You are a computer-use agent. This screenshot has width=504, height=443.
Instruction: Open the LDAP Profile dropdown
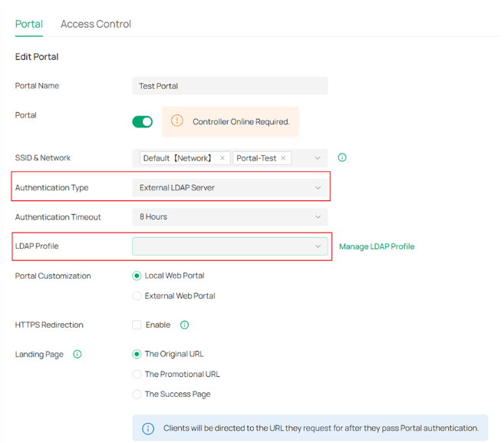click(x=230, y=246)
